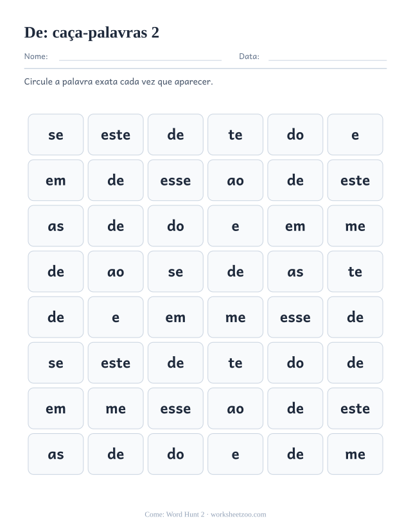Image resolution: width=411 pixels, height=532 pixels.
Task: Select the 'as' card in the bottom row
Action: [x=56, y=454]
